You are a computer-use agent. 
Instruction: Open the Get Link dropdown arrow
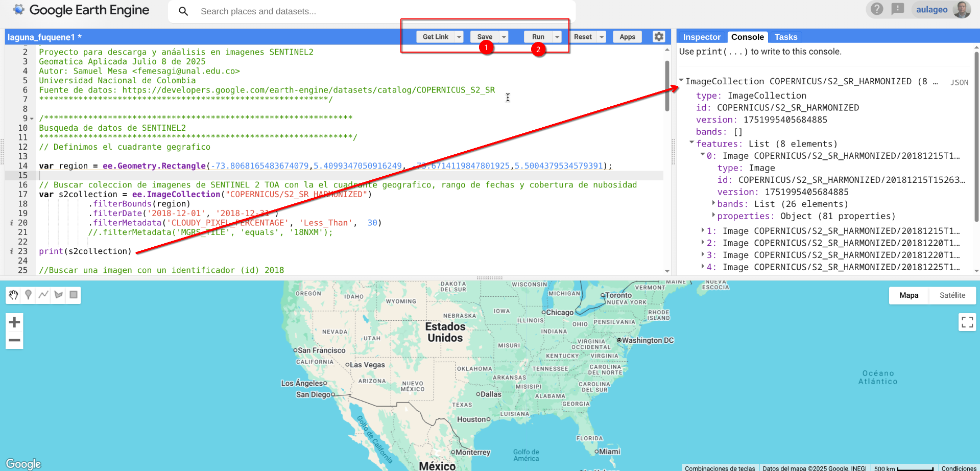pyautogui.click(x=459, y=37)
